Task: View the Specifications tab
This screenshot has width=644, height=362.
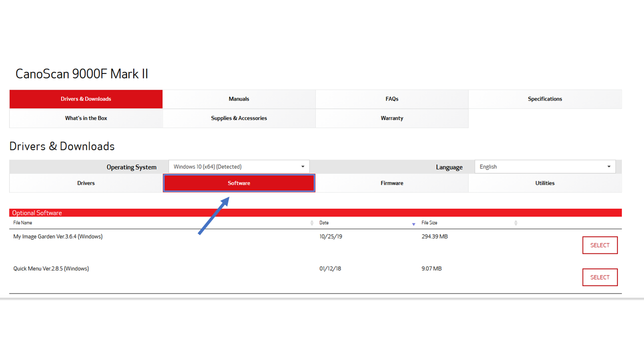Action: tap(545, 99)
